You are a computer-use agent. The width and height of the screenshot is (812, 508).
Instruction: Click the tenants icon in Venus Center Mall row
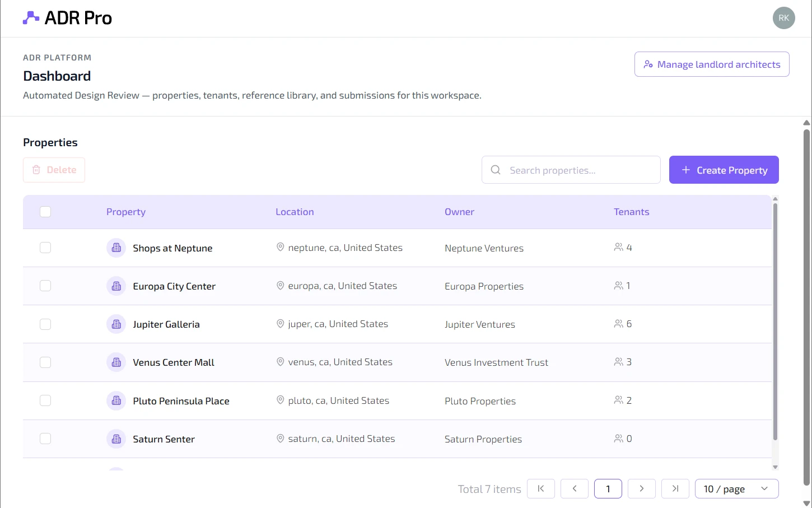pos(619,362)
